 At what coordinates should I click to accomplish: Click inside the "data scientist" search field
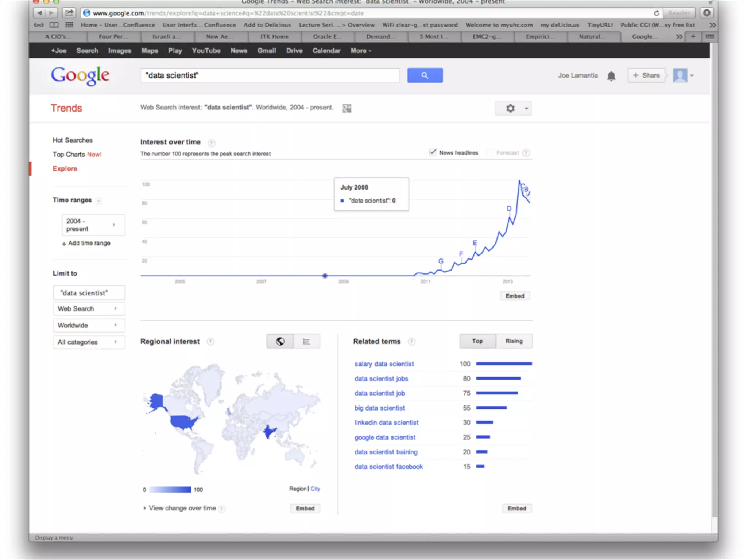pos(270,75)
